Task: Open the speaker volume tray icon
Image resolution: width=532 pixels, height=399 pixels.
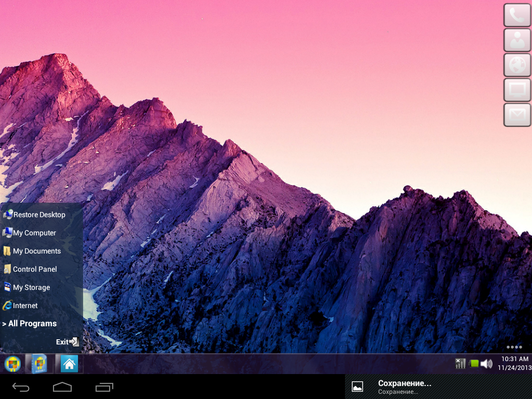Action: (486, 364)
